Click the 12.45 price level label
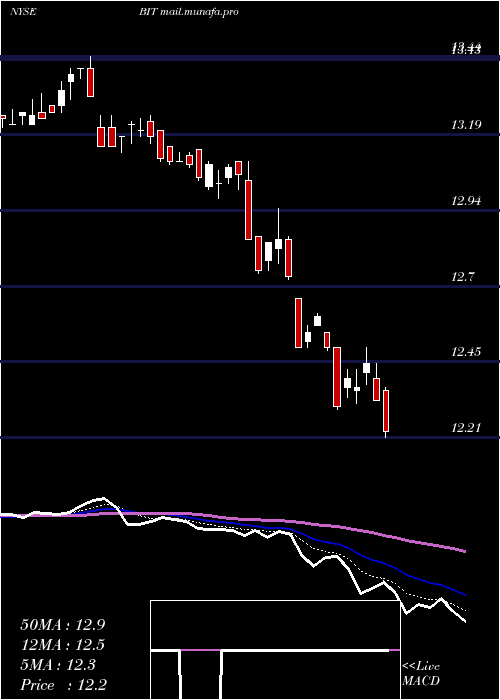Screen dimensions: 500x700 coord(466,352)
